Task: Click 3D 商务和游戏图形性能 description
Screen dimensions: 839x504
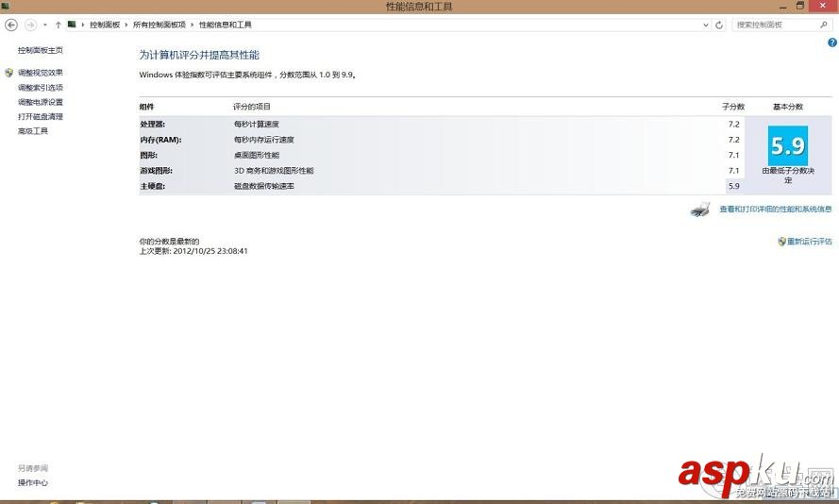Action: pyautogui.click(x=274, y=171)
